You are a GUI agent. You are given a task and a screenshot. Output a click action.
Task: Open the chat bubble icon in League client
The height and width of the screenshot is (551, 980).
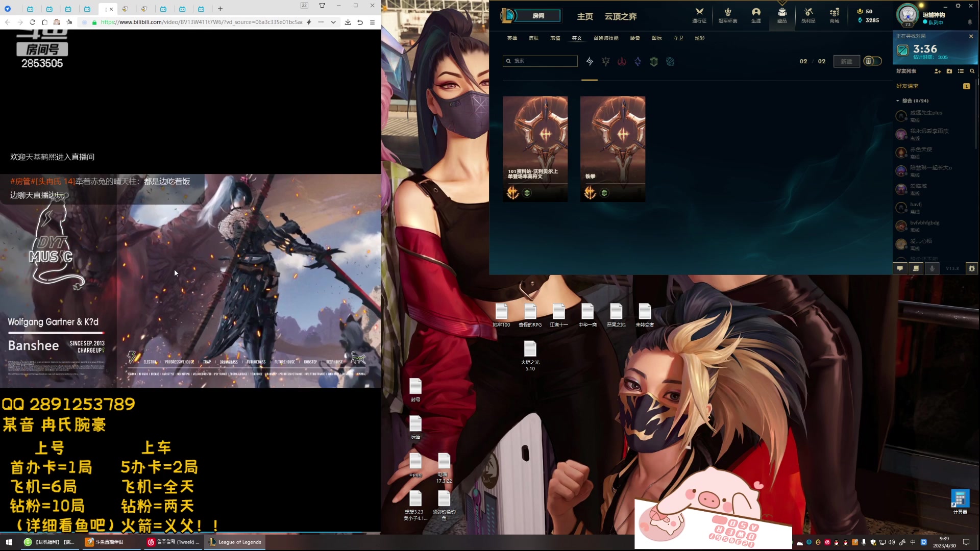900,268
